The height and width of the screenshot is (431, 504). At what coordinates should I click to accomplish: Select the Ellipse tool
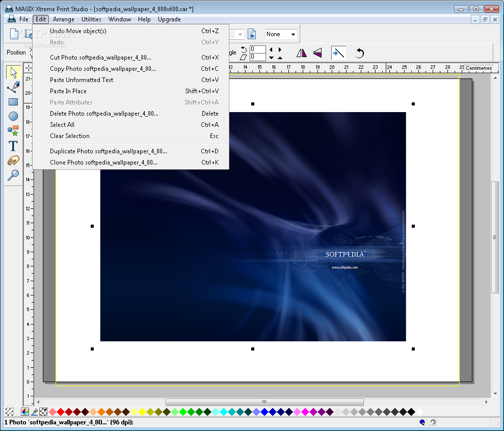click(13, 116)
